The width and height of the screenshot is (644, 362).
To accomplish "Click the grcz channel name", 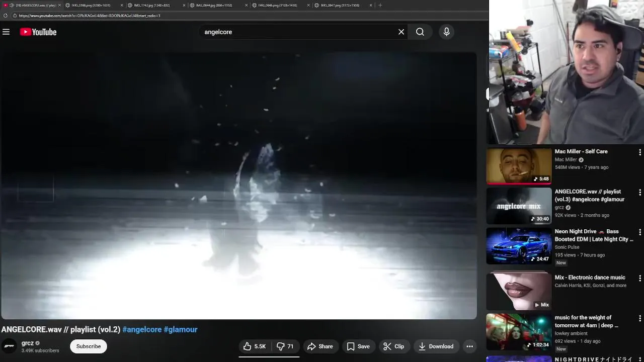I will pyautogui.click(x=27, y=343).
